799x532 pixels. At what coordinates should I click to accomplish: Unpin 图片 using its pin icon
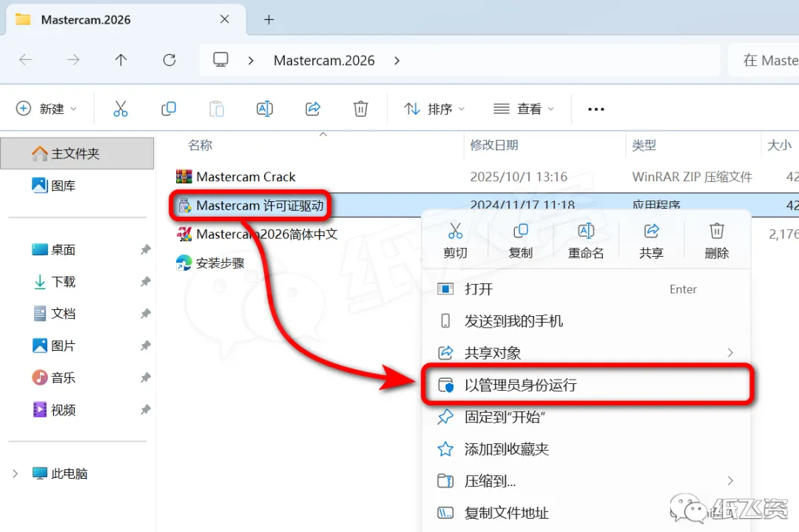tap(145, 346)
